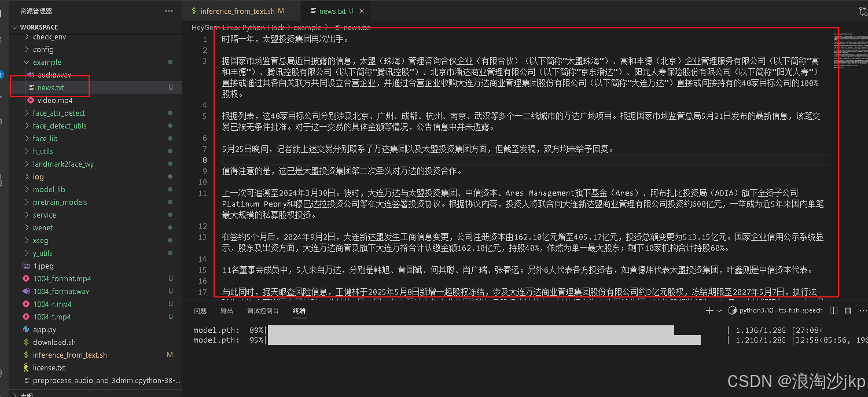Image resolution: width=868 pixels, height=397 pixels.
Task: Place cursor on empty line 8
Action: pos(525,160)
